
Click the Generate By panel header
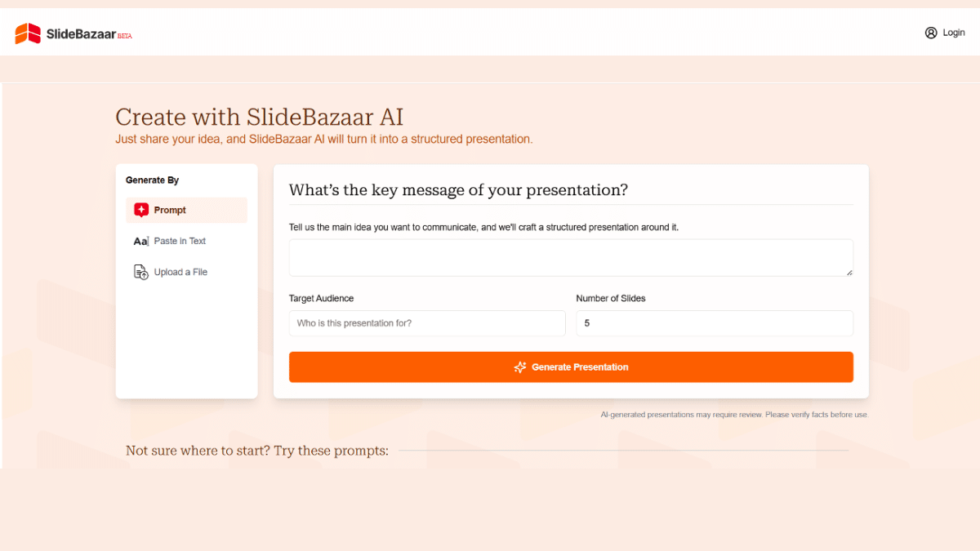pyautogui.click(x=152, y=180)
